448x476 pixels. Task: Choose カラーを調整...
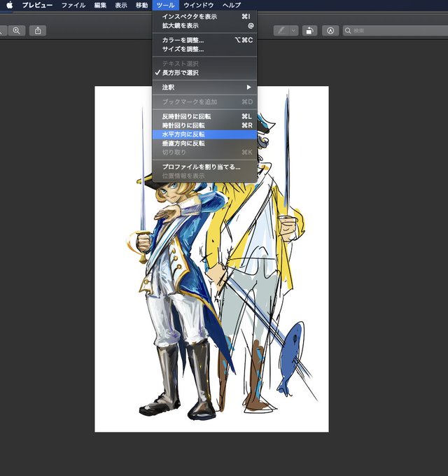204,40
